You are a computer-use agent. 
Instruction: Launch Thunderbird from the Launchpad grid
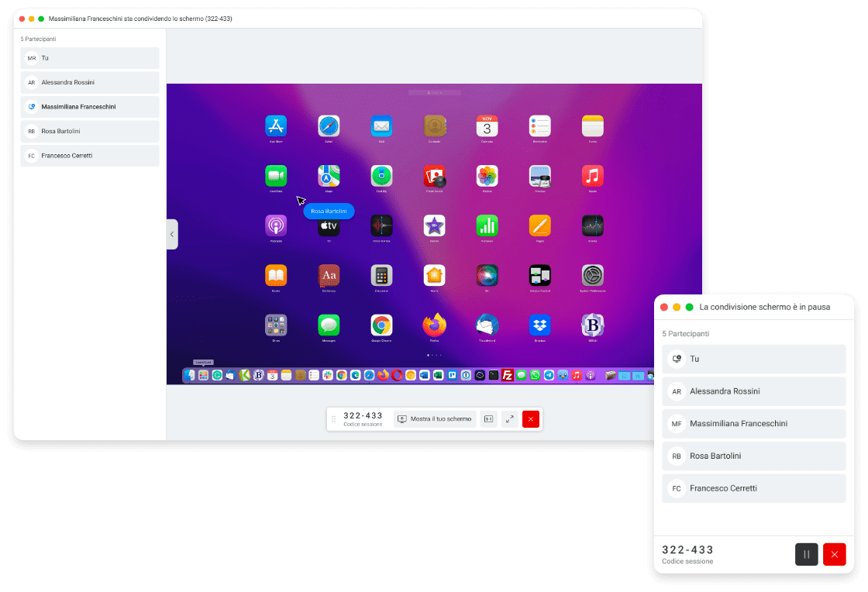(x=487, y=325)
